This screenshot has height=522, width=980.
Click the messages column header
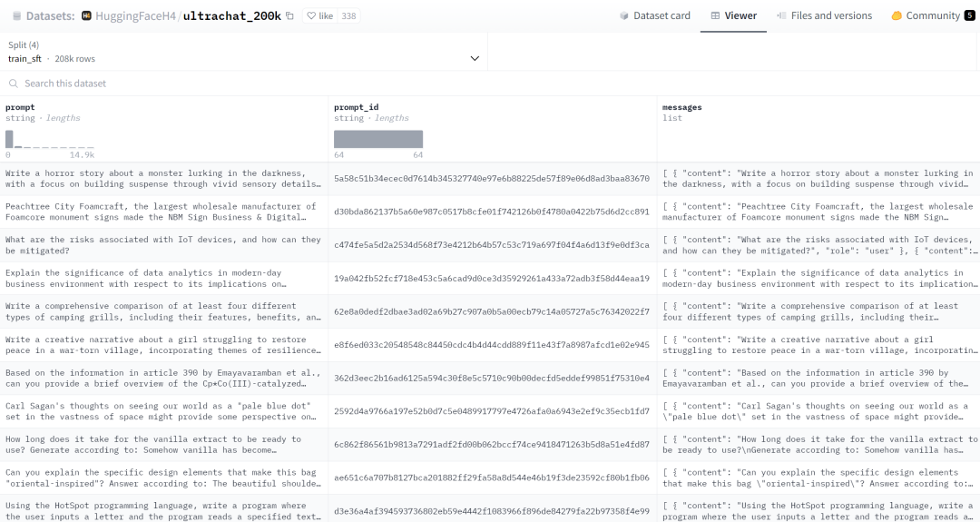(x=681, y=107)
